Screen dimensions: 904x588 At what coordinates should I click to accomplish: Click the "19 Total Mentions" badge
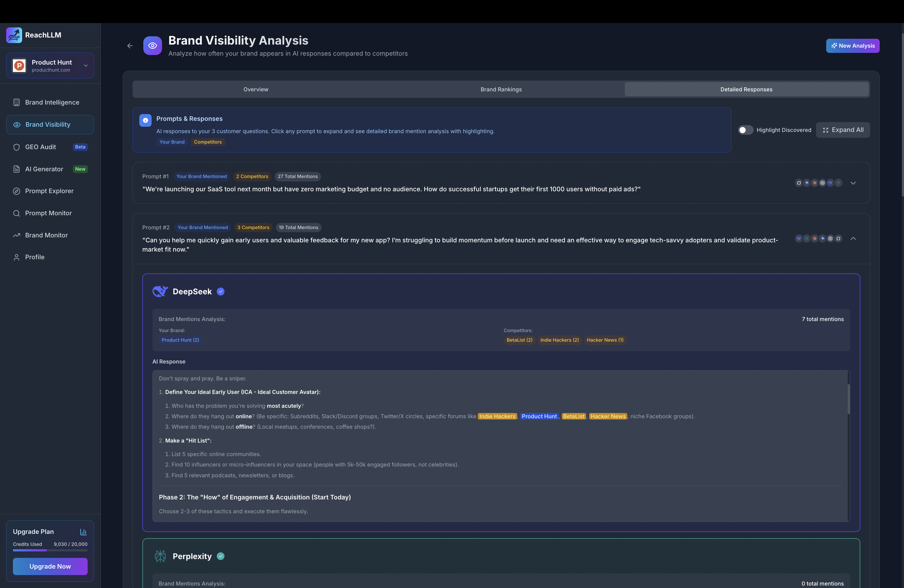[298, 228]
